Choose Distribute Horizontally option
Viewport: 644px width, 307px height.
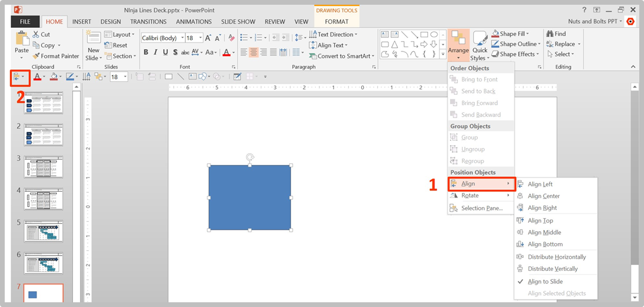coord(555,257)
